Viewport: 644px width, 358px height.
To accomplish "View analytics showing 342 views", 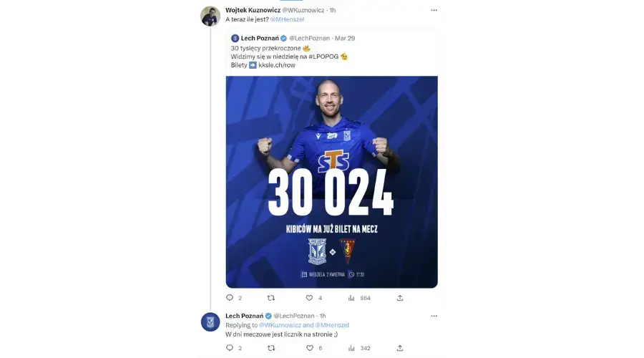I will [x=351, y=348].
